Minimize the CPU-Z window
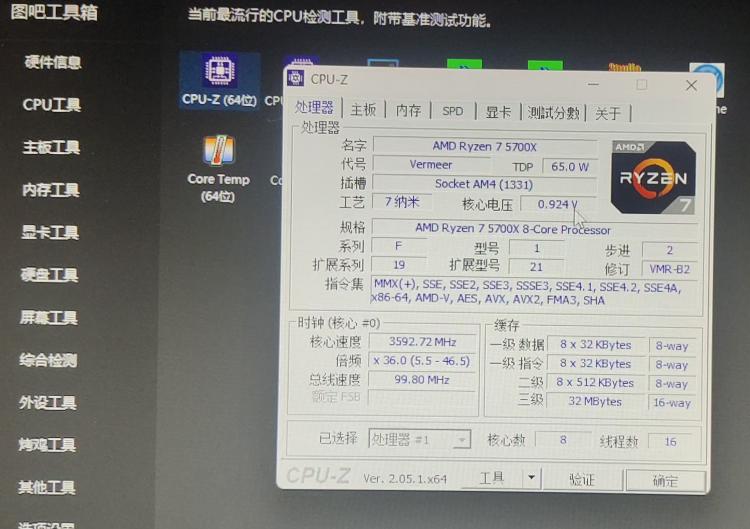 tap(593, 84)
